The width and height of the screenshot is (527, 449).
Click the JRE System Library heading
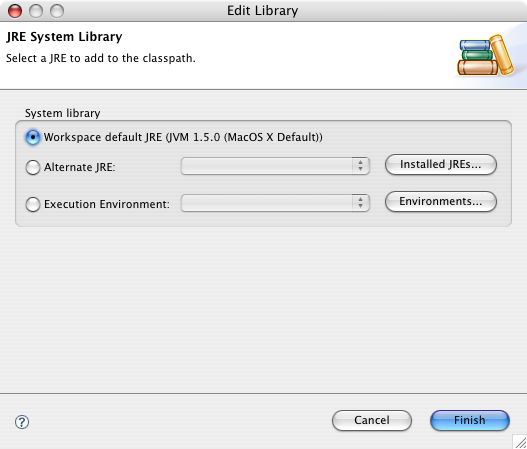64,37
